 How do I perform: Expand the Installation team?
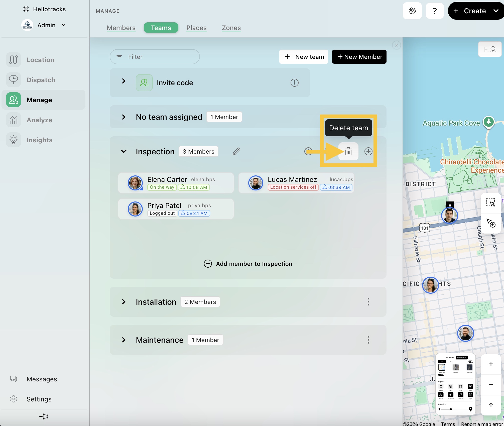point(124,302)
